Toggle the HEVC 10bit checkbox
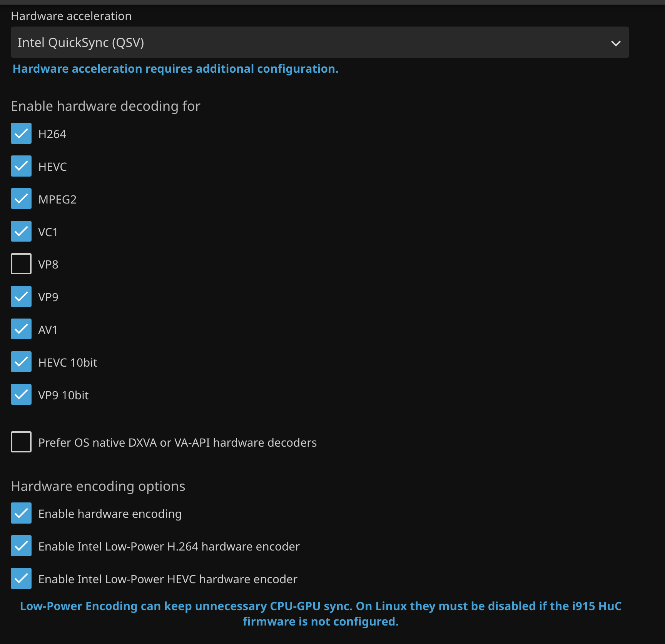This screenshot has width=665, height=644. (x=21, y=362)
